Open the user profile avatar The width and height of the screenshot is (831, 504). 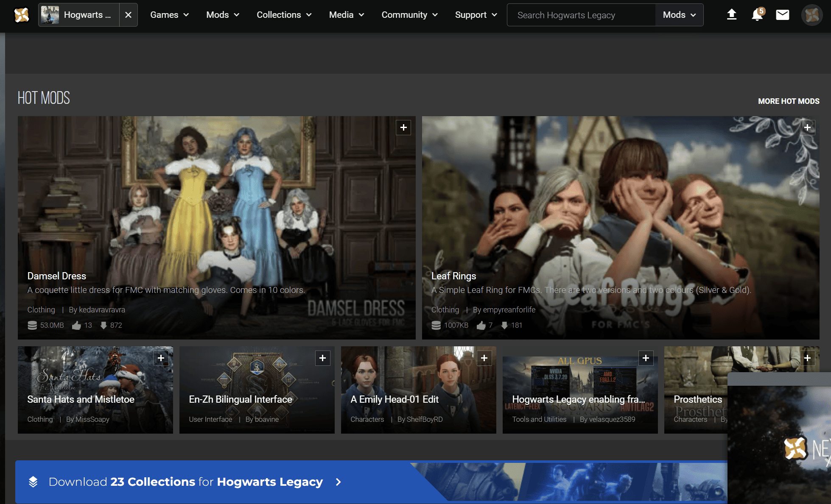click(x=811, y=15)
